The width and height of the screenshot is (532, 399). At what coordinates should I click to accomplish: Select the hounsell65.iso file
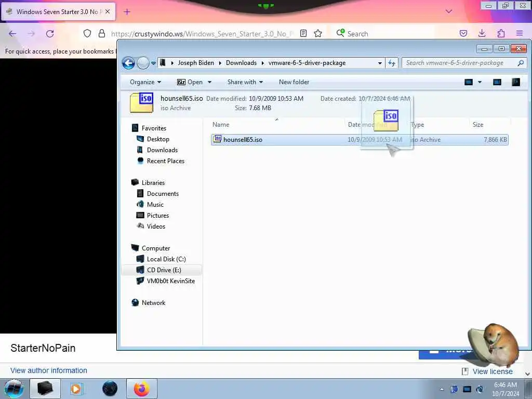[x=360, y=140]
